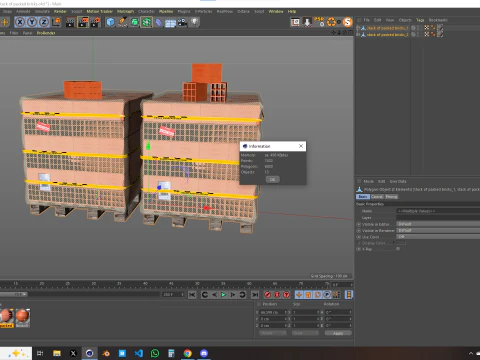
Task: Click texture tag on first bricks object
Action: pos(440,28)
